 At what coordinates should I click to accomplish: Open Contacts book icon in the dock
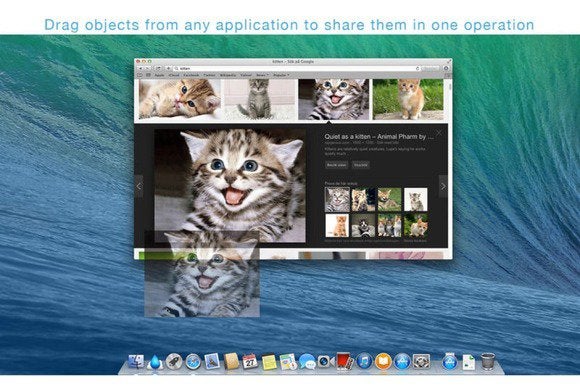(x=231, y=361)
